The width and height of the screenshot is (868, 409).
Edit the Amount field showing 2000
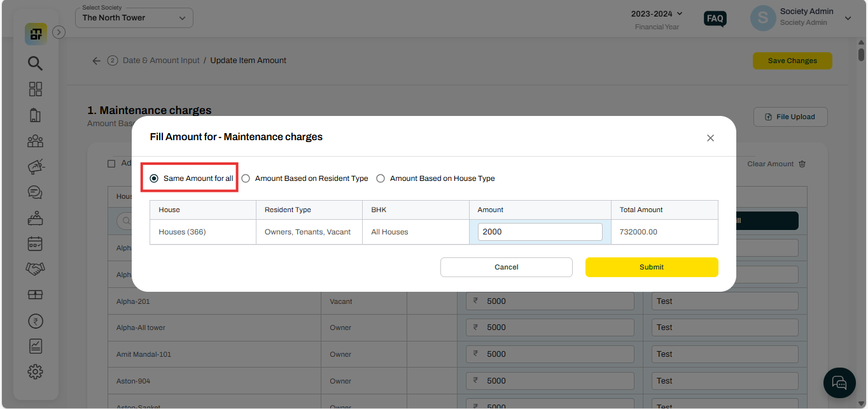[539, 231]
